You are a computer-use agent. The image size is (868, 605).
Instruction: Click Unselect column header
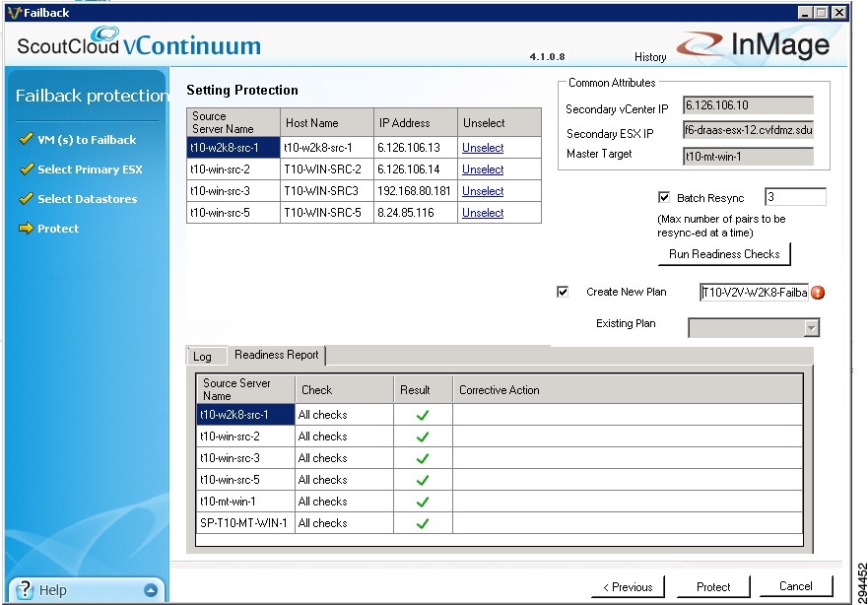point(500,123)
